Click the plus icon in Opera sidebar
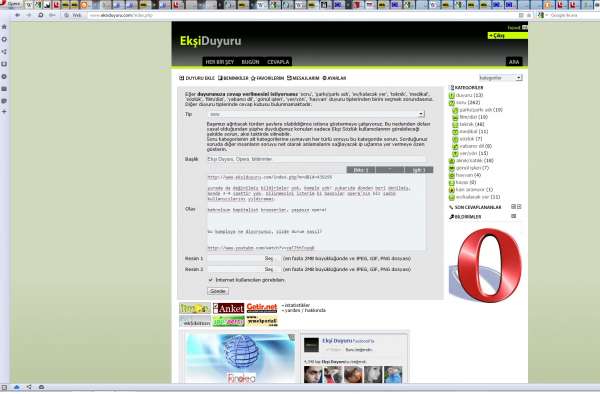The height and width of the screenshot is (394, 600). pyautogui.click(x=4, y=112)
